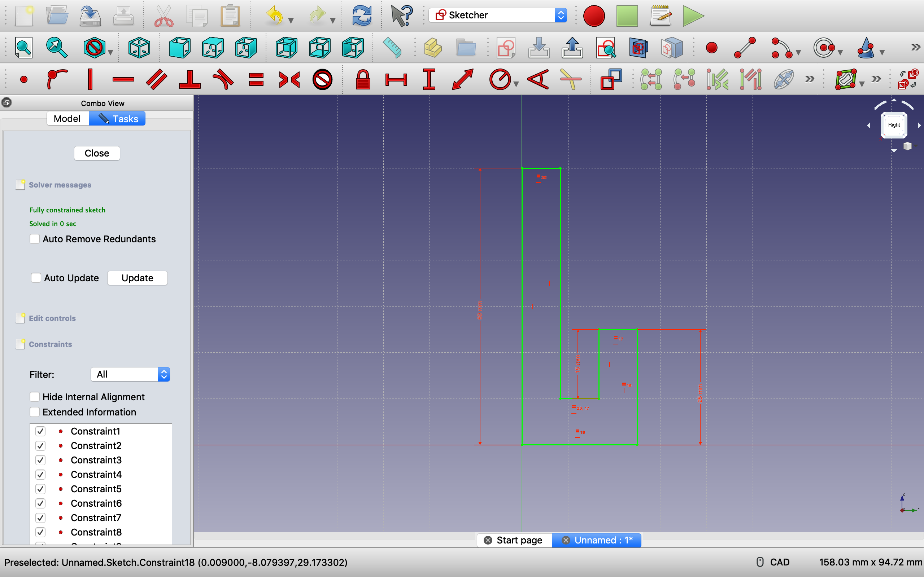Apply the Equal constraint tool
This screenshot has width=924, height=577.
pos(256,80)
